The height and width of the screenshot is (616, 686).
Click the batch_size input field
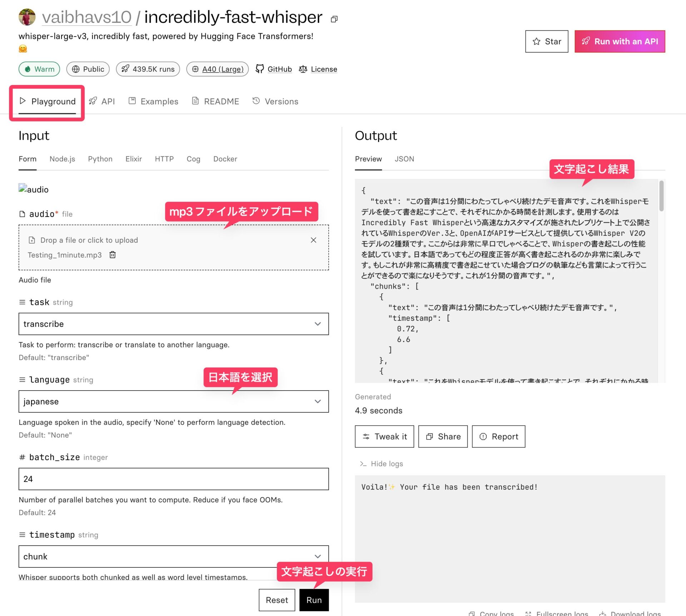click(x=174, y=479)
